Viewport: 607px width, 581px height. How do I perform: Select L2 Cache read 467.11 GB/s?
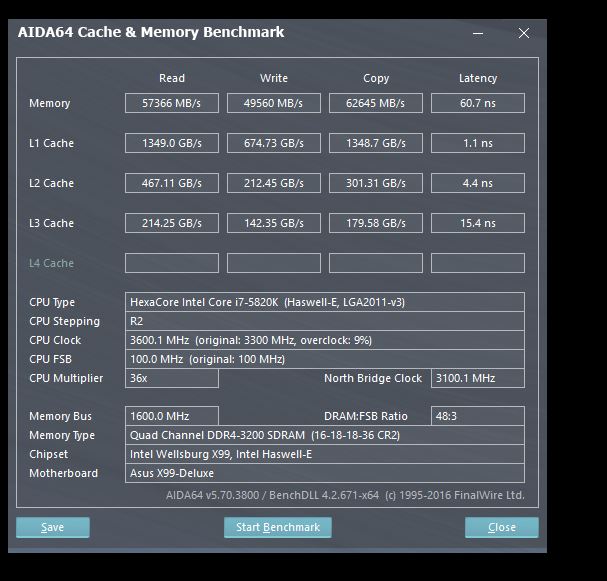pyautogui.click(x=172, y=183)
